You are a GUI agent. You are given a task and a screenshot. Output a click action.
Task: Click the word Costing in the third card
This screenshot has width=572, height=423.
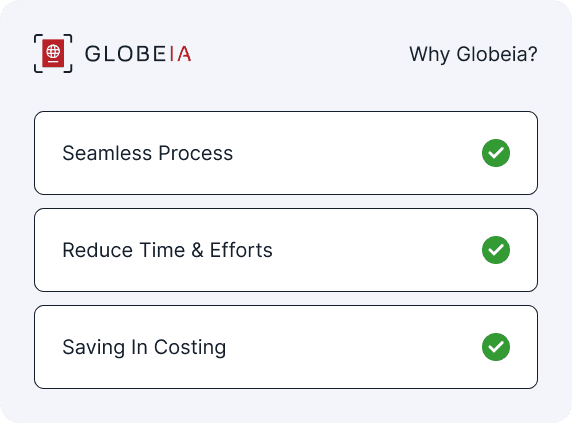coord(190,348)
